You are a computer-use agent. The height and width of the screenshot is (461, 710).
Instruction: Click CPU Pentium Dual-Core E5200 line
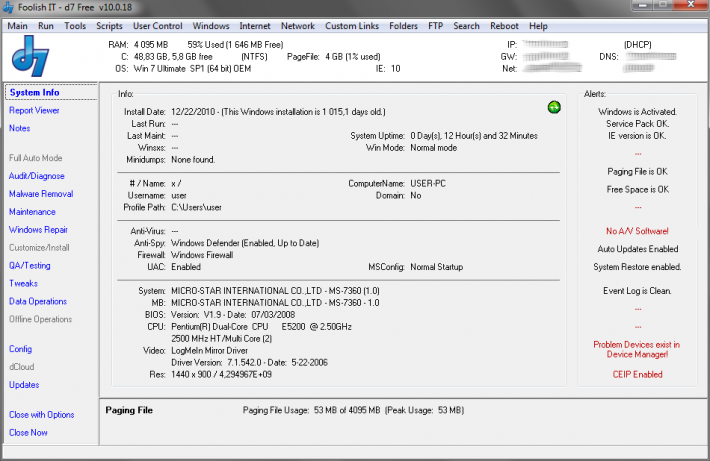pyautogui.click(x=261, y=327)
